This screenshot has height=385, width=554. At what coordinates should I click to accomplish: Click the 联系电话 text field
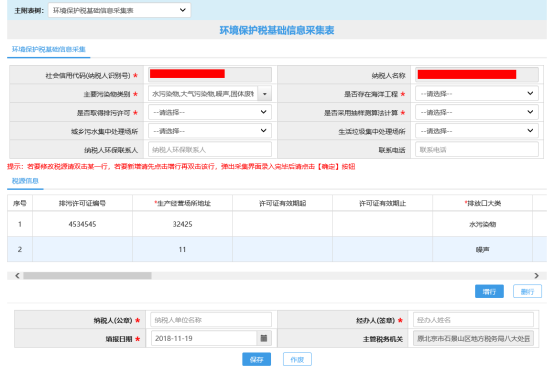click(477, 150)
